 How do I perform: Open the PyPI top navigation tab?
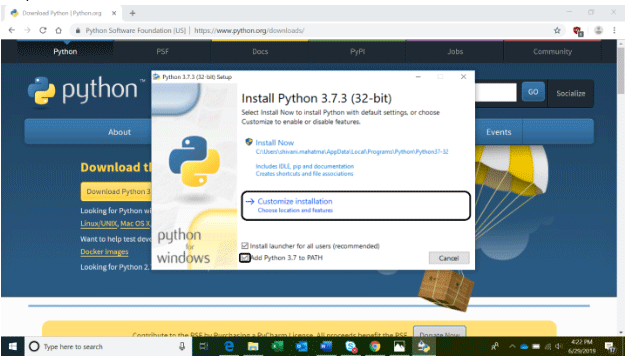tap(357, 52)
